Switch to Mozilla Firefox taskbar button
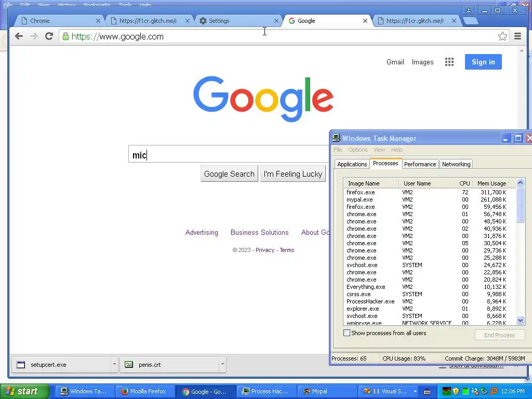The width and height of the screenshot is (532, 399). [144, 391]
